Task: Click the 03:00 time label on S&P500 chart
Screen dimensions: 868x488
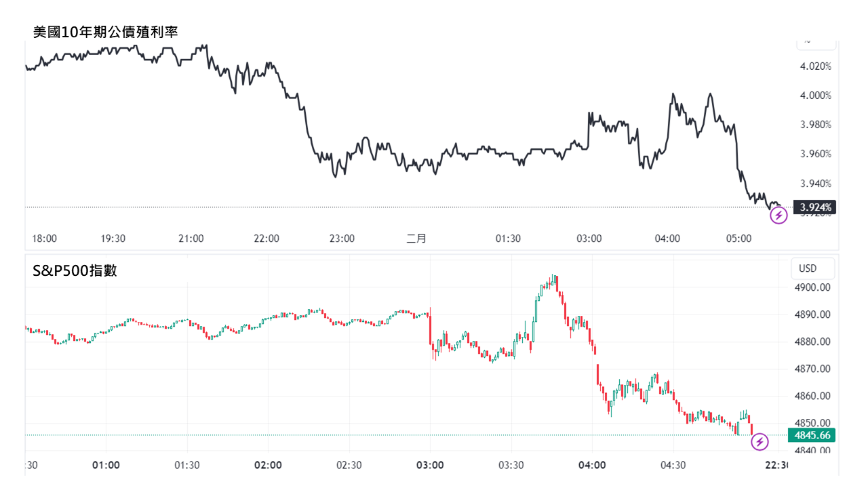Action: click(430, 465)
